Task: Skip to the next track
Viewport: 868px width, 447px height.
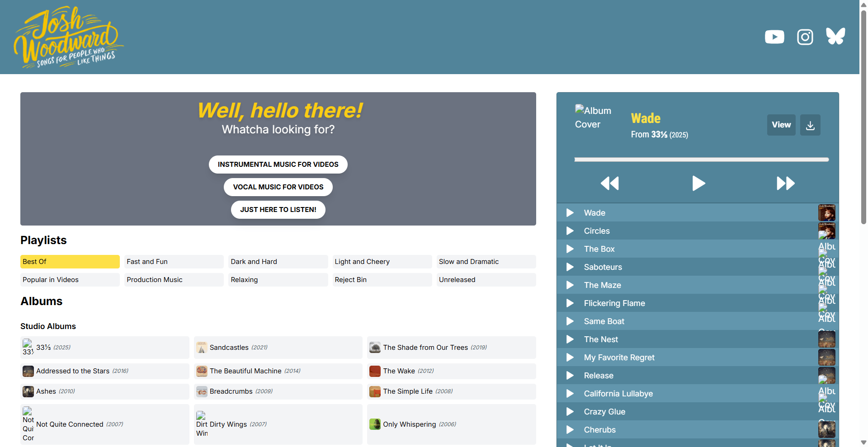Action: point(786,183)
